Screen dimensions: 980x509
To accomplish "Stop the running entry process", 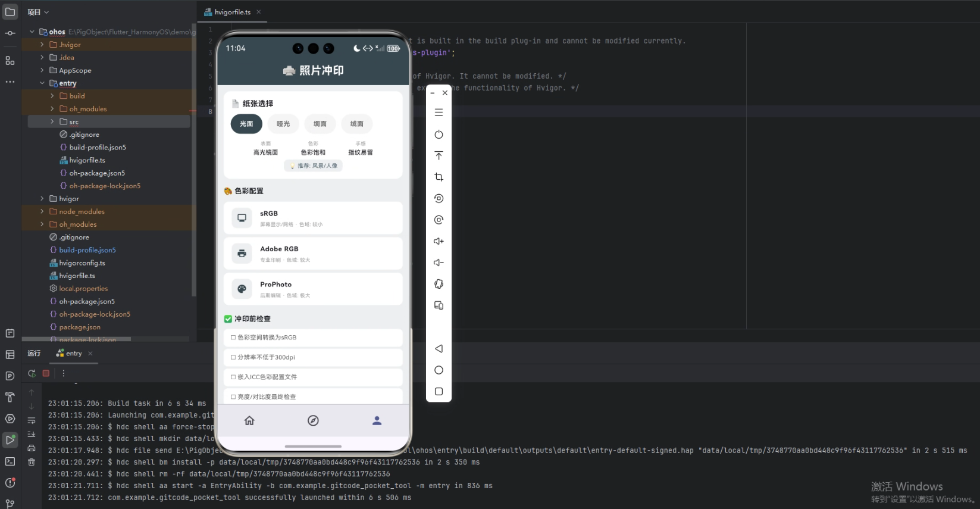I will pyautogui.click(x=46, y=373).
